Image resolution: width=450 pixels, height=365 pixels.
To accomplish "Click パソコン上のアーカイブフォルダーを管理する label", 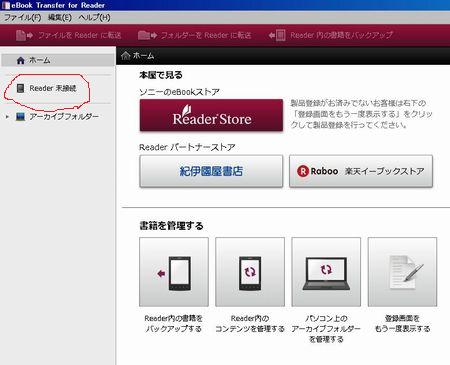I will pyautogui.click(x=326, y=329).
